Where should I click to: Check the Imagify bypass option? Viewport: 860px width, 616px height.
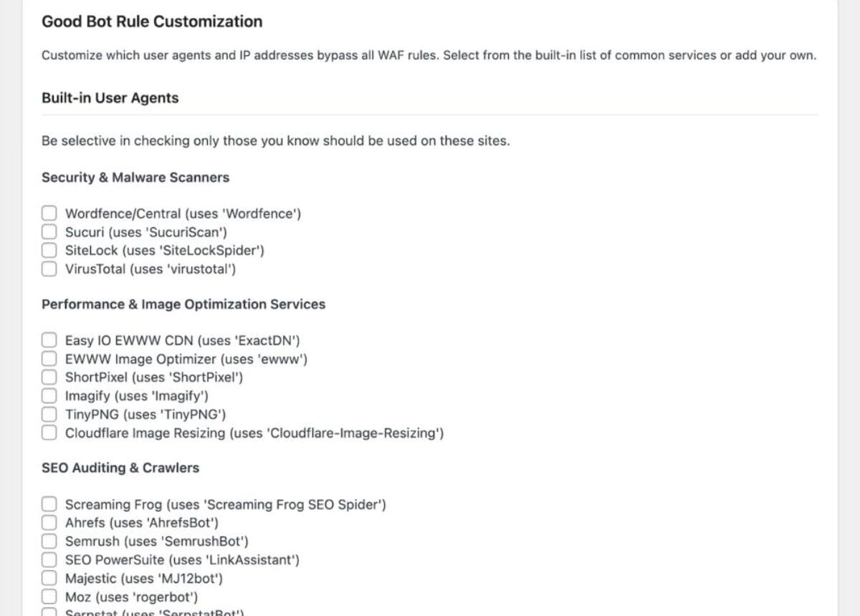[x=49, y=395]
